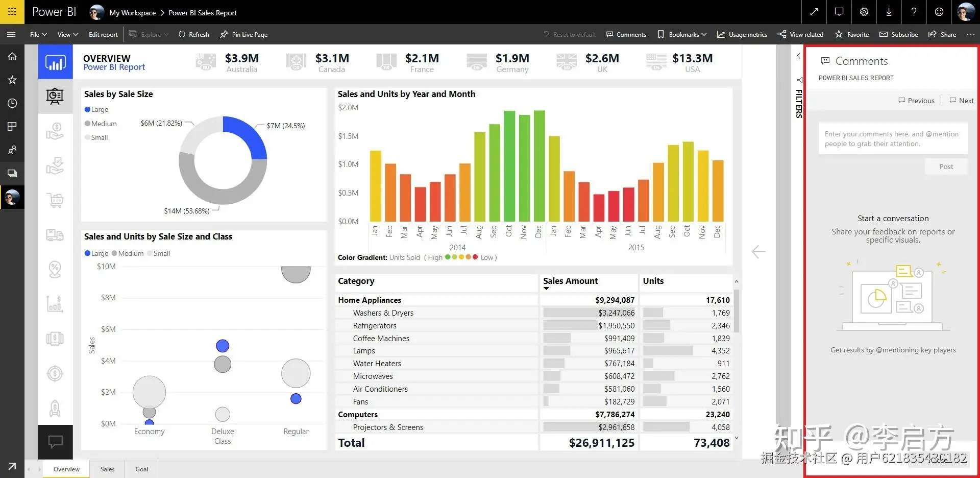The width and height of the screenshot is (980, 478).
Task: Open Recent clock icon in sidebar
Action: [x=12, y=103]
